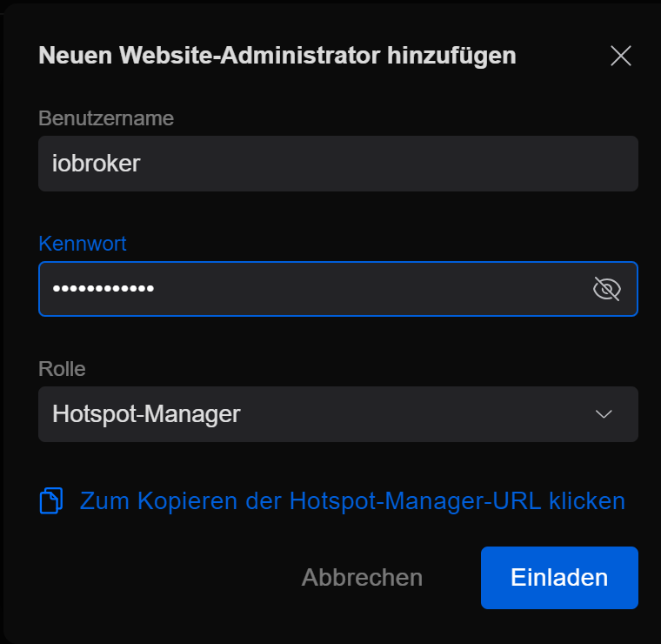Expand the Rolle dropdown chevron
This screenshot has height=644, width=661.
pos(604,414)
